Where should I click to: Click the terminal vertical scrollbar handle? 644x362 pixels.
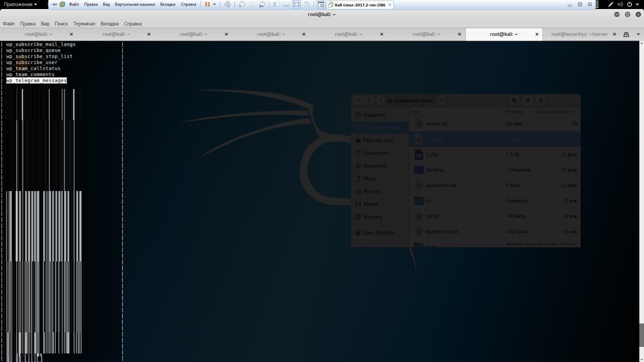click(641, 336)
